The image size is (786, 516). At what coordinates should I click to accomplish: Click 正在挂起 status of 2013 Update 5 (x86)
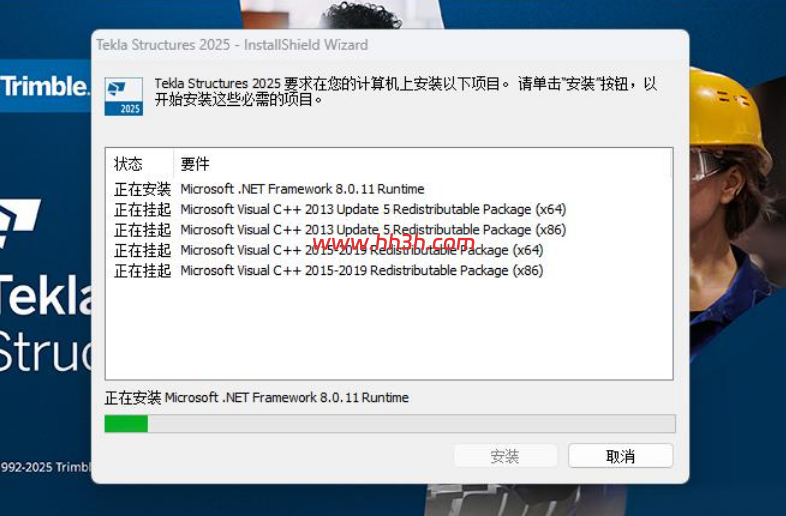pos(142,230)
